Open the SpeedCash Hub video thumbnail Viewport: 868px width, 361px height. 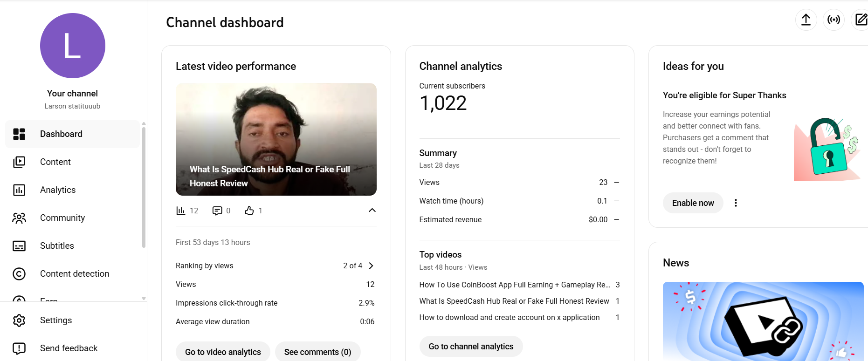[276, 139]
